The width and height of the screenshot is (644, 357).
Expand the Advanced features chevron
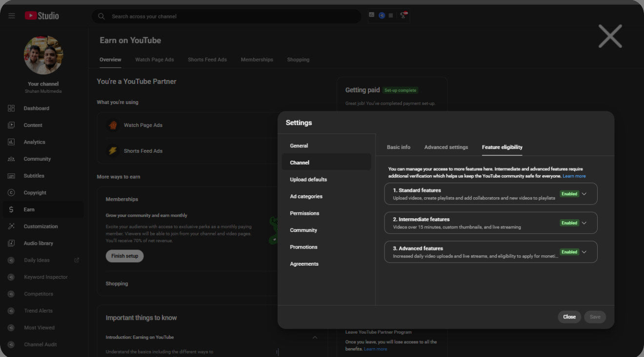(584, 252)
